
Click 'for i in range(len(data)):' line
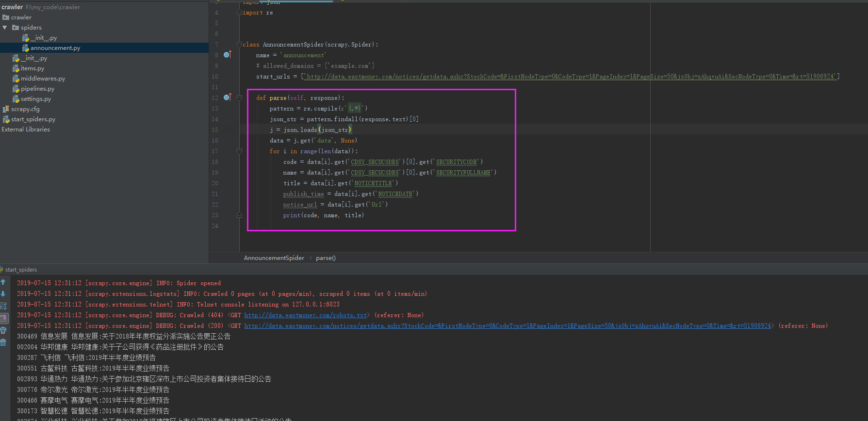313,151
